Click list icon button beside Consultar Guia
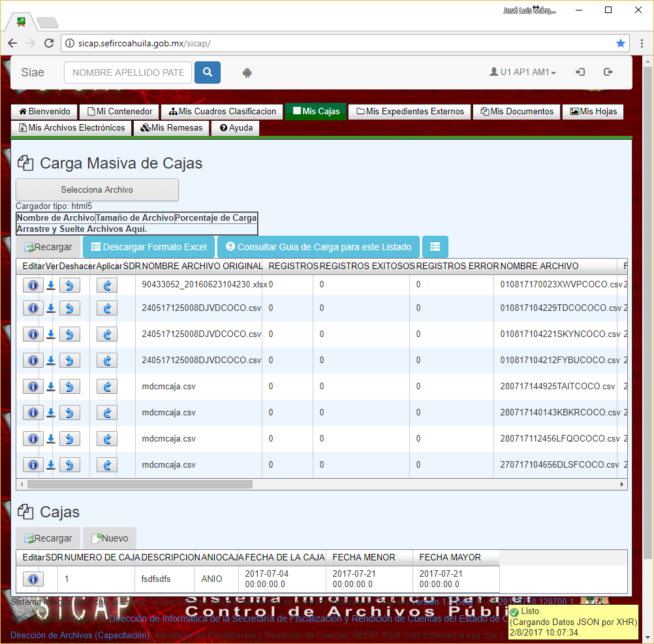654x644 pixels. coord(435,247)
